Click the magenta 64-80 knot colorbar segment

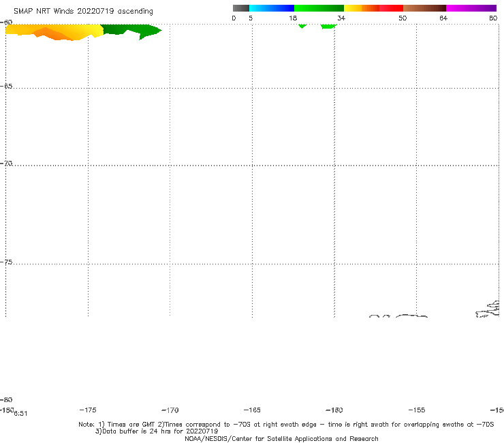tap(471, 8)
